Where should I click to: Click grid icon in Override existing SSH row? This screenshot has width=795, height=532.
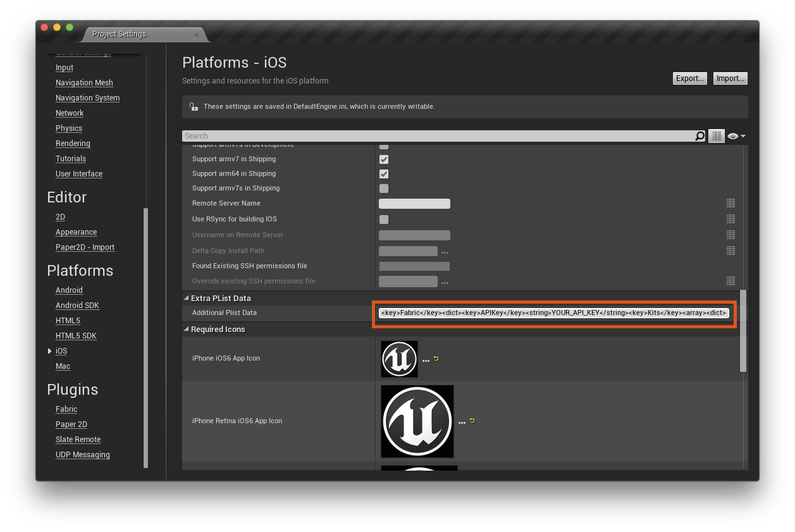[730, 281]
